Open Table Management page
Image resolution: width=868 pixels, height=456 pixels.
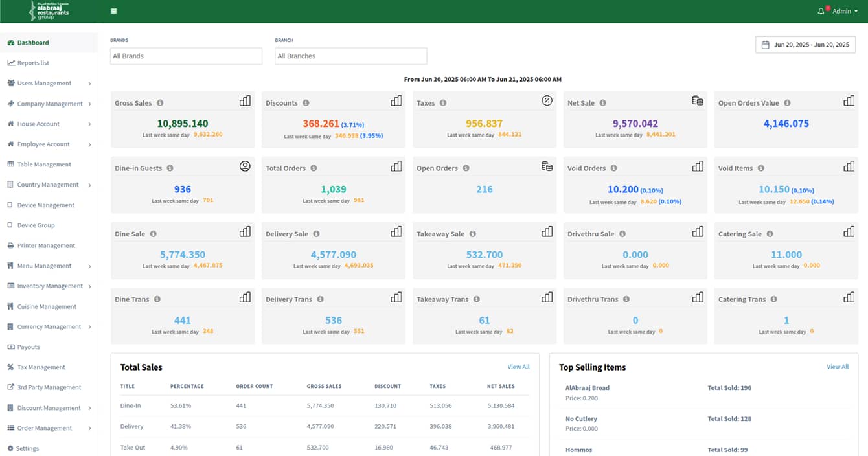click(49, 165)
